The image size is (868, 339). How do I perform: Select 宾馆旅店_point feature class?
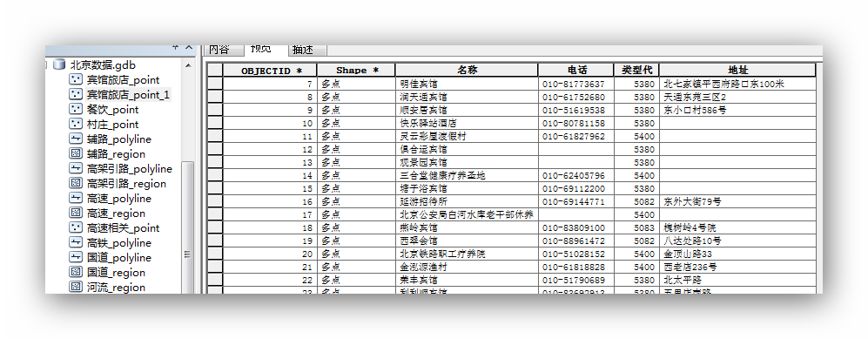coord(123,80)
